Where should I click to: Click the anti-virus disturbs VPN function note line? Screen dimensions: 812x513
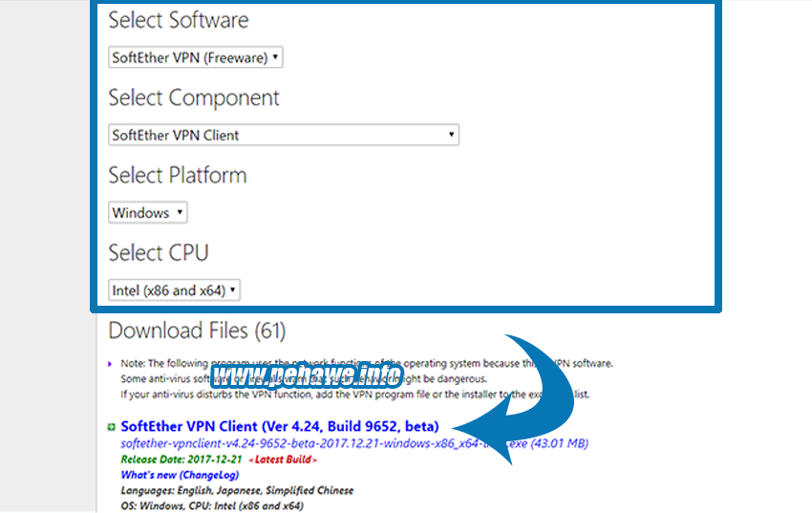(x=354, y=395)
